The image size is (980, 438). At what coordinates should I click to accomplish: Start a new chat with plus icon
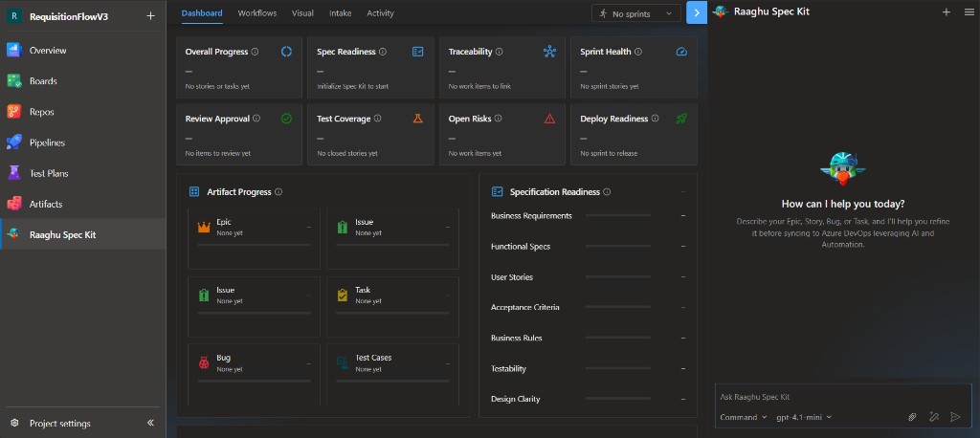[947, 11]
